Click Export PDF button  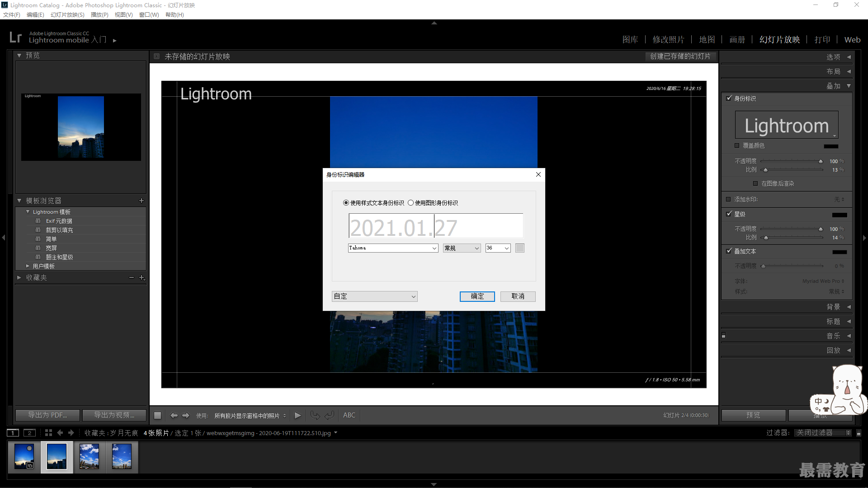pos(47,415)
